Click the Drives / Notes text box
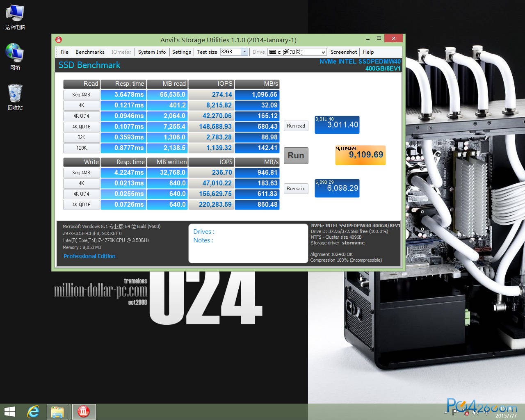Screen dimensions: 525x420 click(248, 243)
